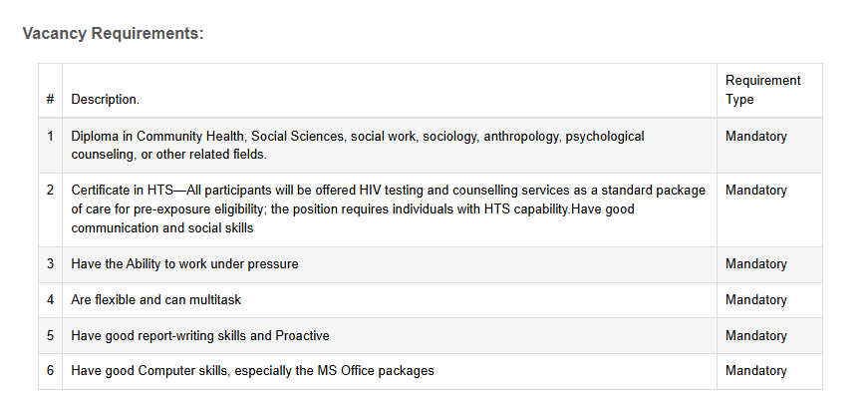The image size is (868, 409).
Task: Click Mandatory beside flexible and multitask
Action: 755,300
